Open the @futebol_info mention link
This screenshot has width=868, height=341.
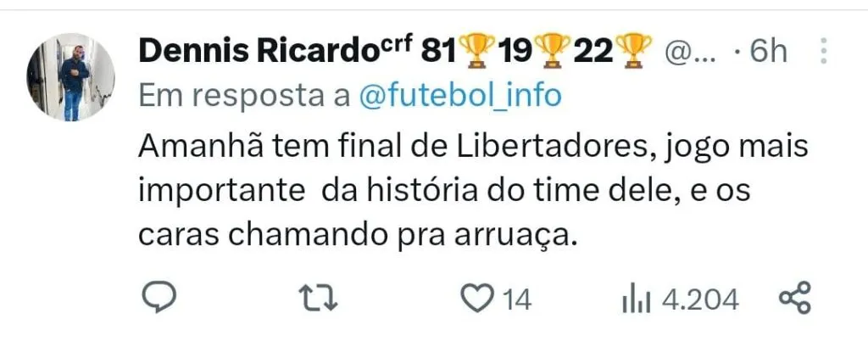click(x=460, y=96)
